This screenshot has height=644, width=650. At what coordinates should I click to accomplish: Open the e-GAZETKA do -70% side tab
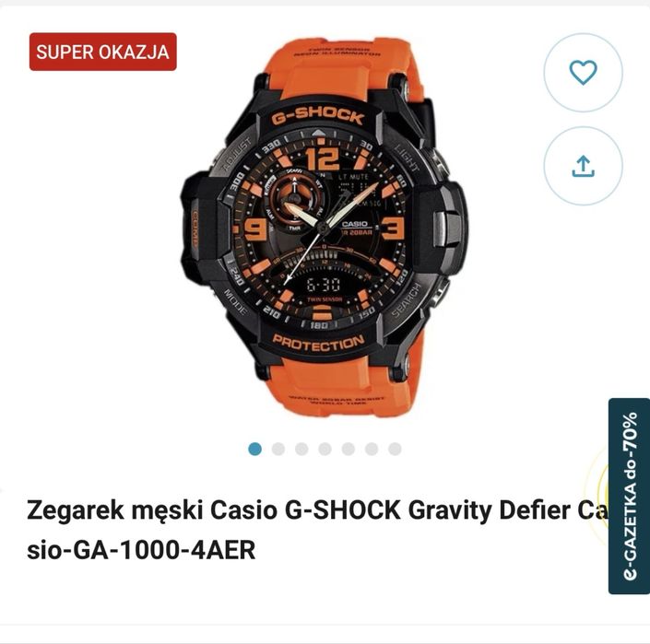point(629,497)
